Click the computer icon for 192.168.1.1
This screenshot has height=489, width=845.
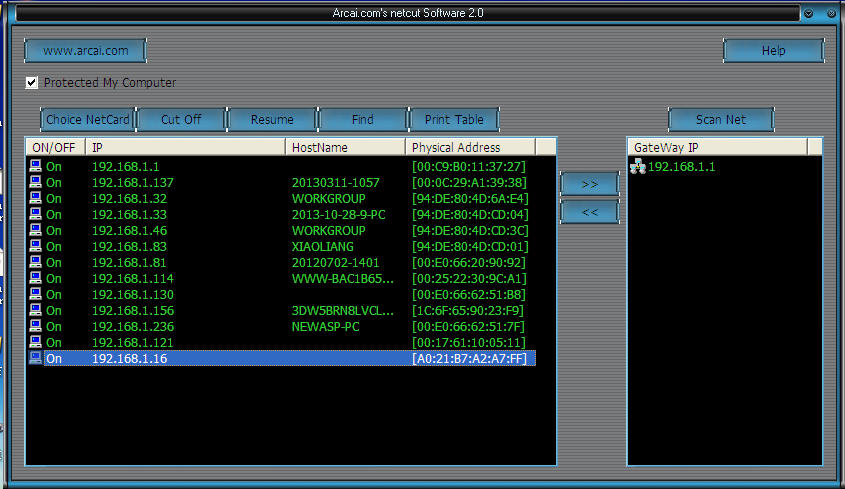coord(35,167)
